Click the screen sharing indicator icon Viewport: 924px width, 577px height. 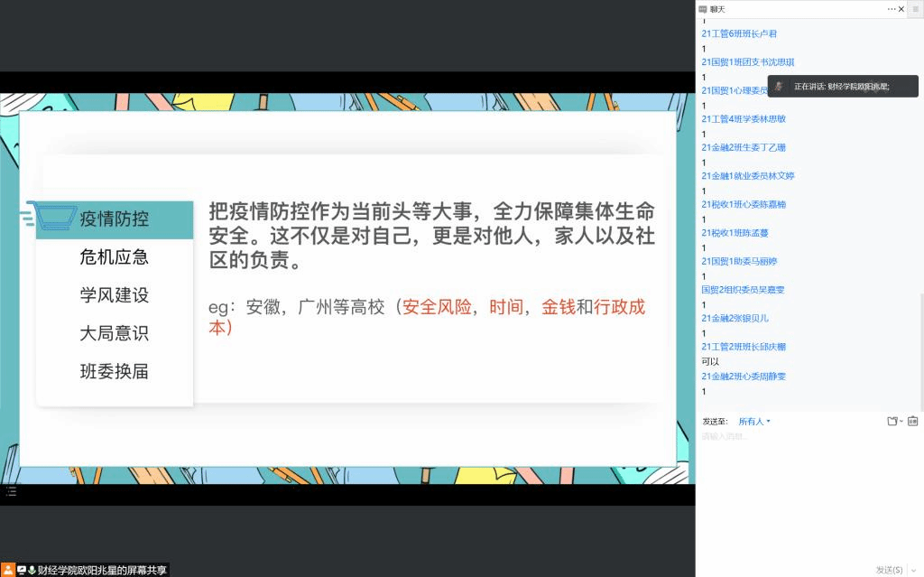coord(21,570)
